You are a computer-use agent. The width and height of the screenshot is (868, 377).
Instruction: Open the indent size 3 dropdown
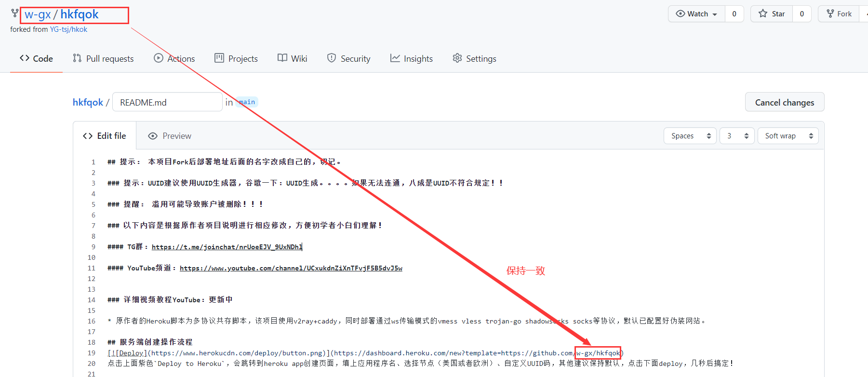click(737, 136)
